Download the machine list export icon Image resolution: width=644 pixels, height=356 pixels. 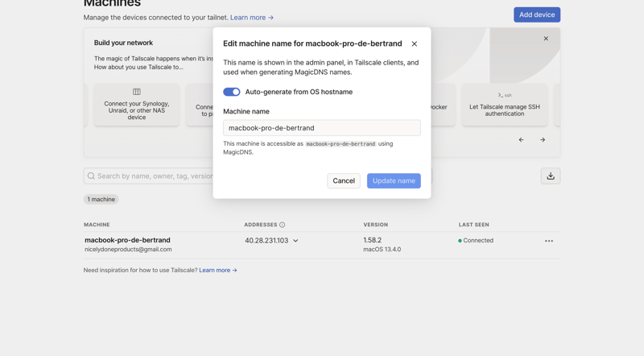click(551, 176)
